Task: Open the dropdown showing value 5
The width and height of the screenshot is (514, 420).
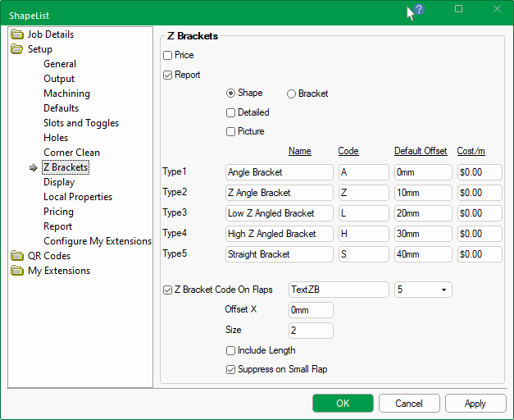Action: [x=423, y=290]
